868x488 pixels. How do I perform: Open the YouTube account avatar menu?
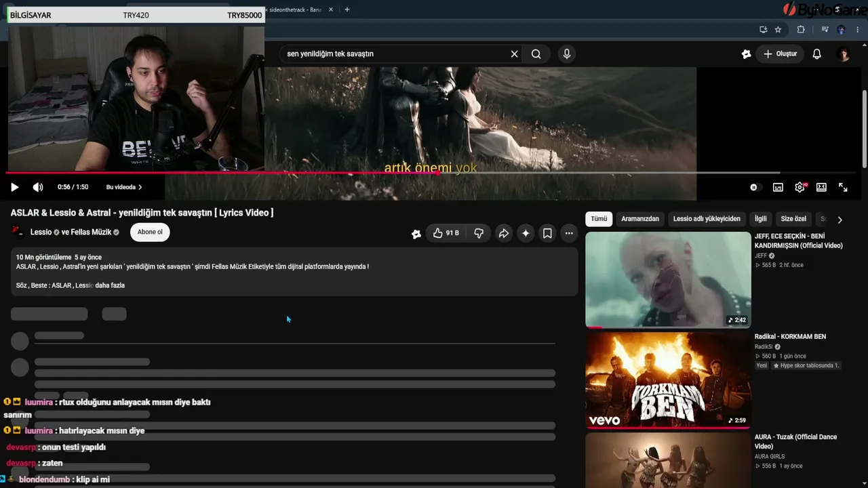(x=844, y=54)
